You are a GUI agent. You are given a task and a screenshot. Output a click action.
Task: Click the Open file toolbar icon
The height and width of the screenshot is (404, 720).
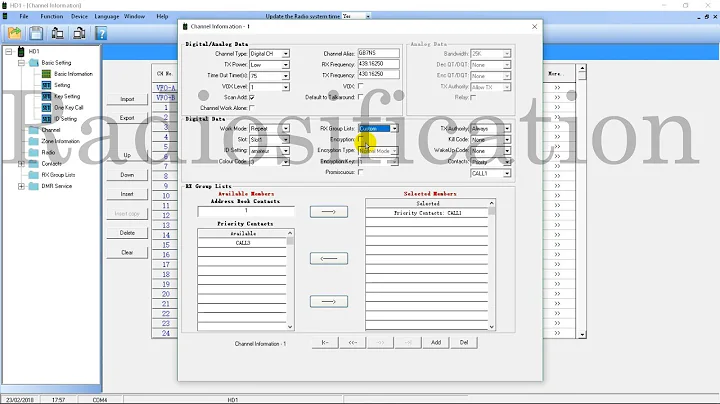tap(14, 33)
